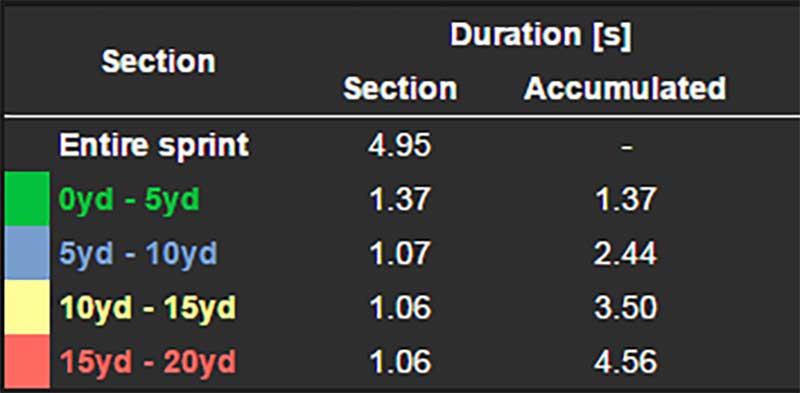Select the 0yd - 5yd section label

pos(129,200)
